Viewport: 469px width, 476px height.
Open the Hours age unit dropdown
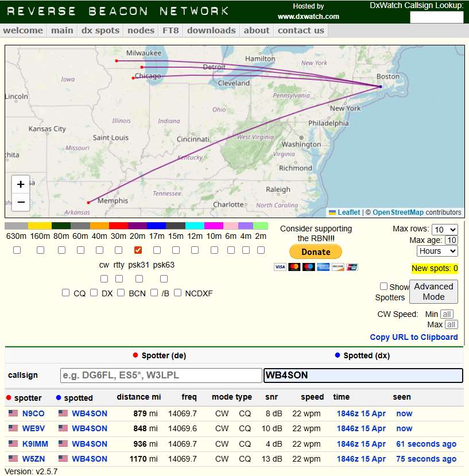point(437,251)
